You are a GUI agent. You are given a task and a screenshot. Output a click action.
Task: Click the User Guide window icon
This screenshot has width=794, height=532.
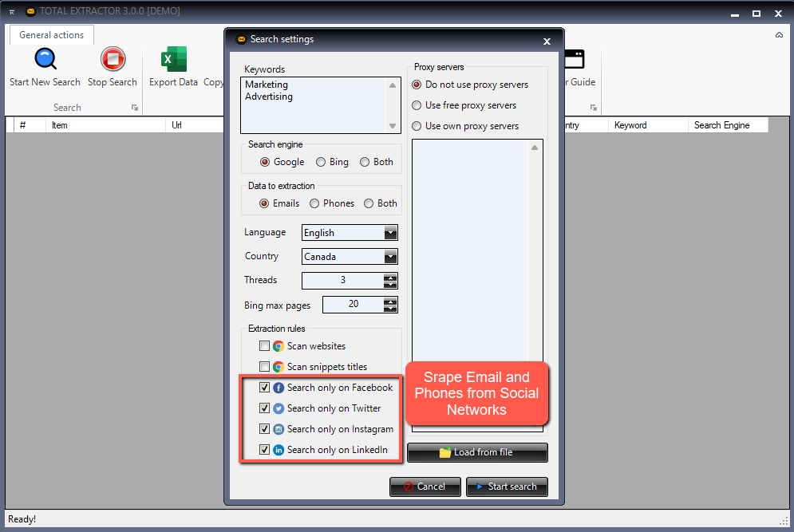tap(575, 59)
